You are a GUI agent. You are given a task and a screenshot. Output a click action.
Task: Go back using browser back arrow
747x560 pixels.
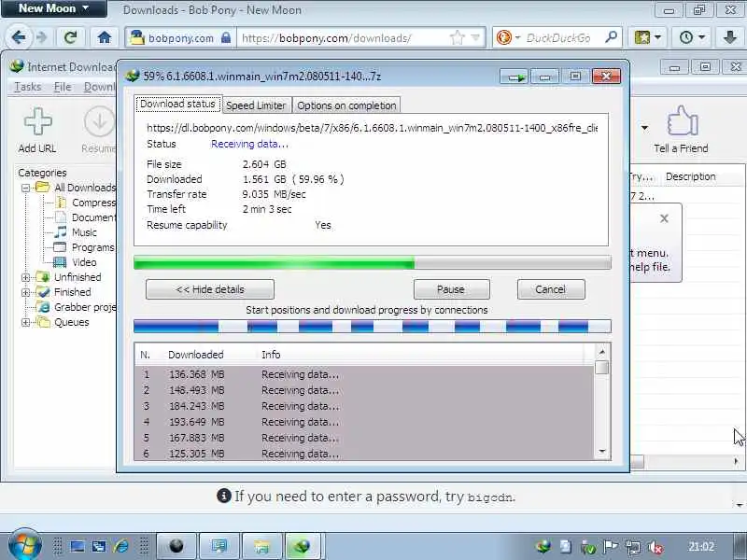pyautogui.click(x=19, y=37)
